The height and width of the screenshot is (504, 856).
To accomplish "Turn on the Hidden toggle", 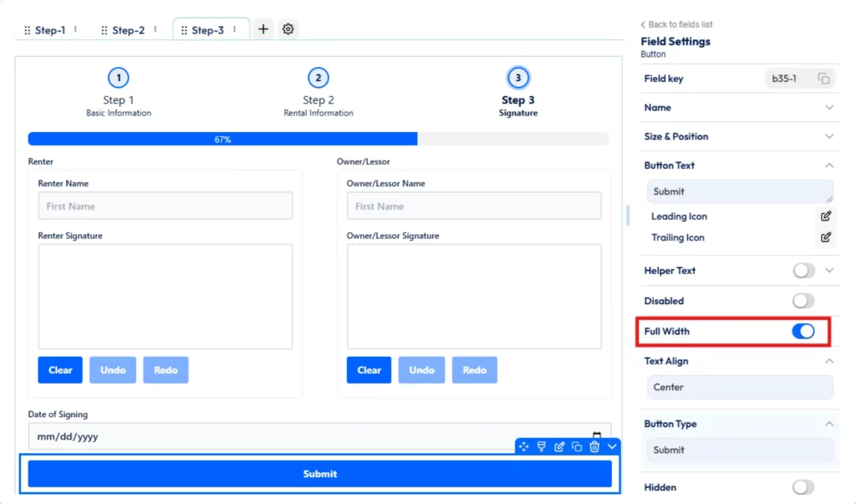I will click(803, 486).
